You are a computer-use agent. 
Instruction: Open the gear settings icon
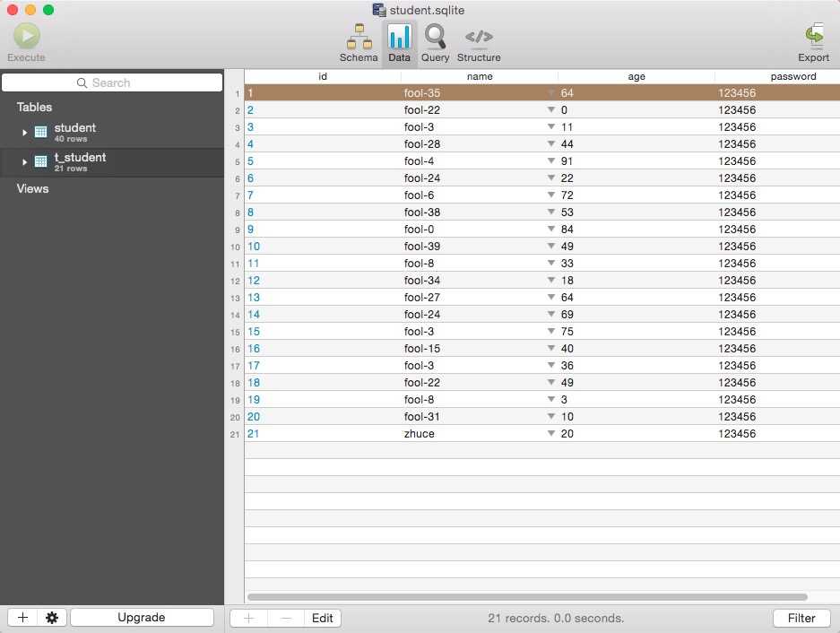pos(52,618)
